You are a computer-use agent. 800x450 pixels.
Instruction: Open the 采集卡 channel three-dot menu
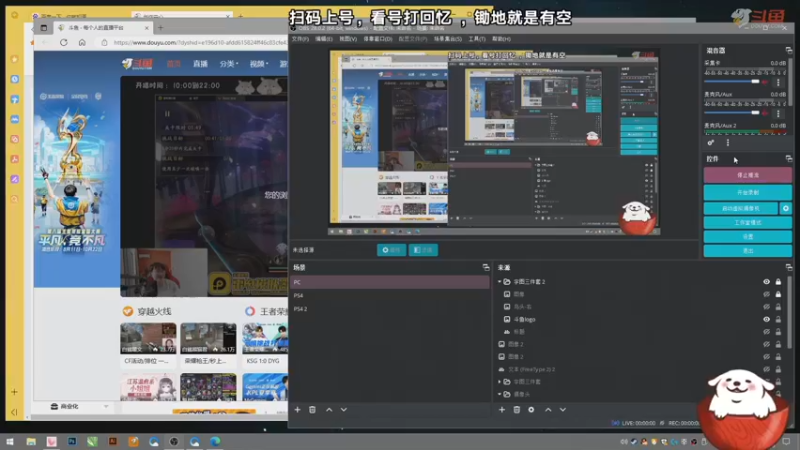tap(778, 82)
